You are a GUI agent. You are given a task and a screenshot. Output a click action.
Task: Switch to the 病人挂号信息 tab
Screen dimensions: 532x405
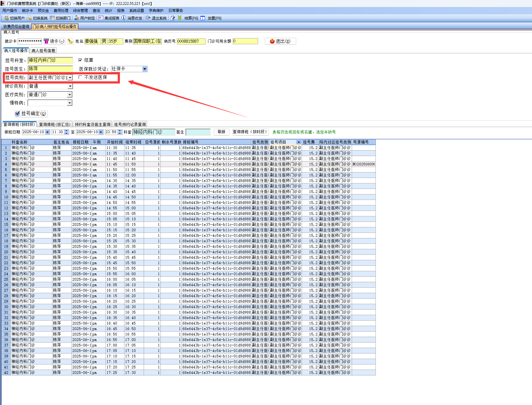[43, 51]
